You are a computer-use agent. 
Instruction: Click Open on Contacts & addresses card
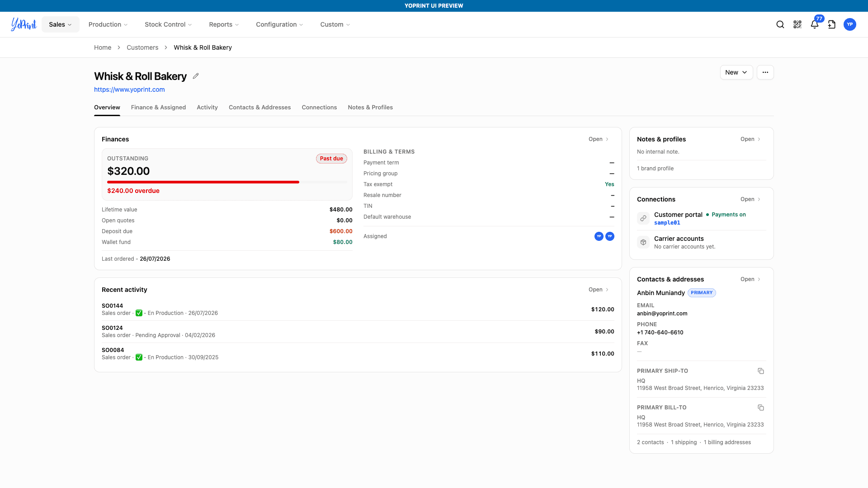(750, 279)
